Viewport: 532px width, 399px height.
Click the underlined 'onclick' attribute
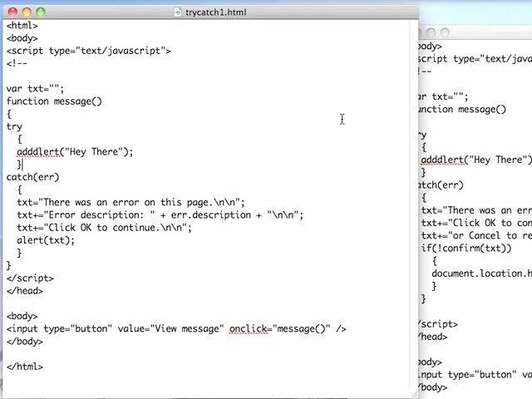point(249,329)
